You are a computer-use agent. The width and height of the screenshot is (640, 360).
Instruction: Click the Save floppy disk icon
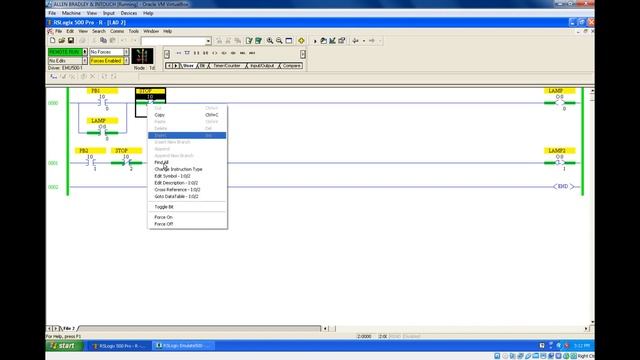click(x=71, y=41)
